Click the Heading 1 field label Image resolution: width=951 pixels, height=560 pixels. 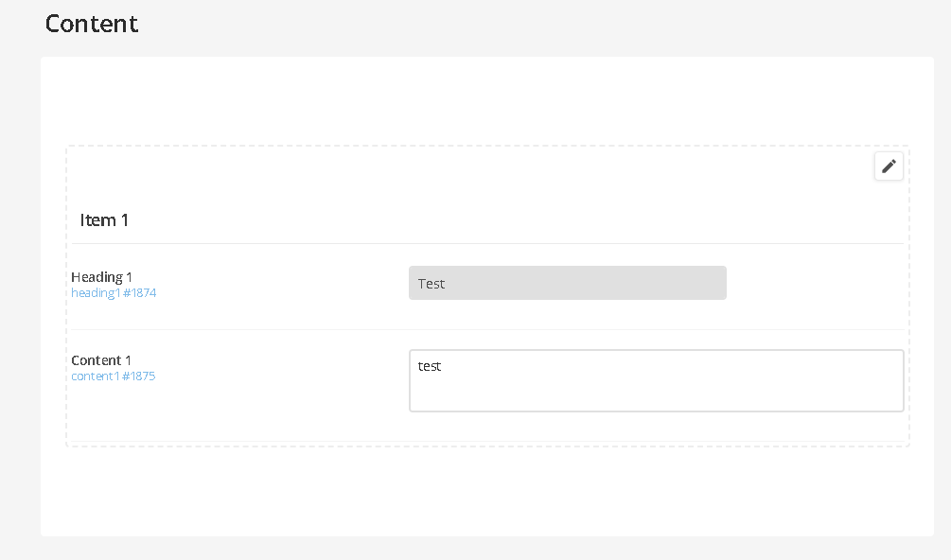(101, 277)
